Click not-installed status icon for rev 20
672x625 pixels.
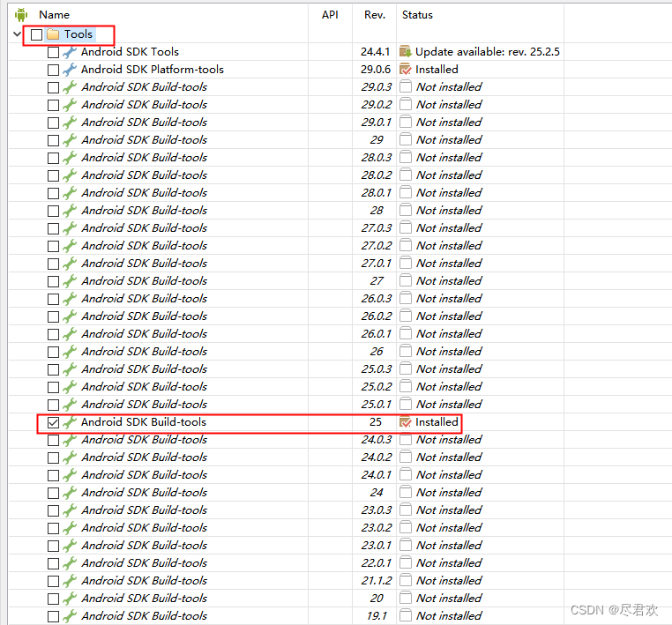click(x=405, y=599)
